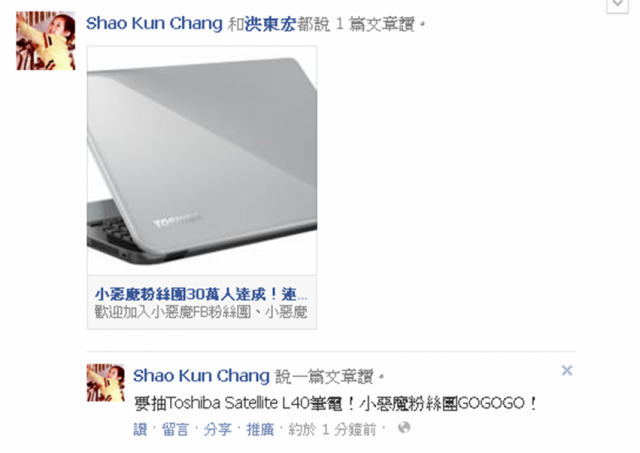
Task: Share the post via 分享
Action: point(218,429)
